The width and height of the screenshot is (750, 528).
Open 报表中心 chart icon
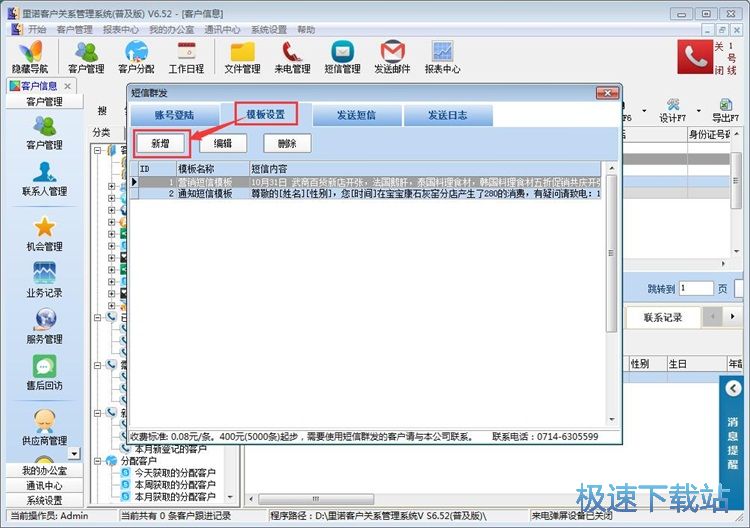[442, 57]
